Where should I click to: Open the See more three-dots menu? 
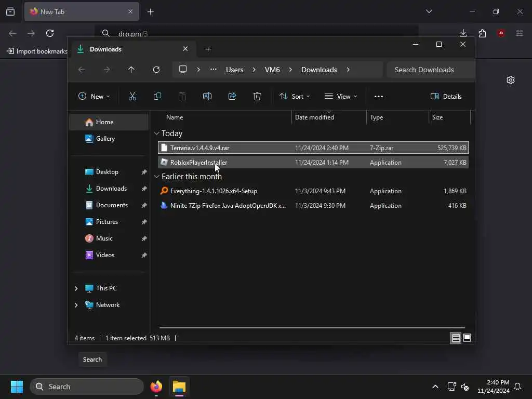pos(379,96)
